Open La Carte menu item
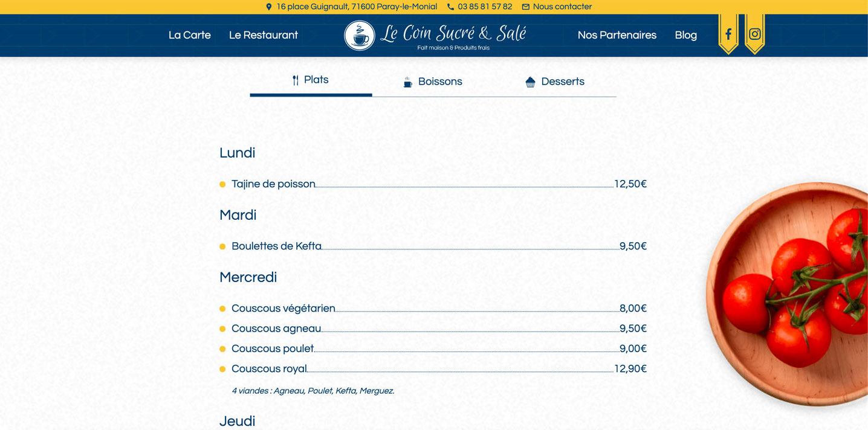The width and height of the screenshot is (868, 430). click(x=190, y=35)
